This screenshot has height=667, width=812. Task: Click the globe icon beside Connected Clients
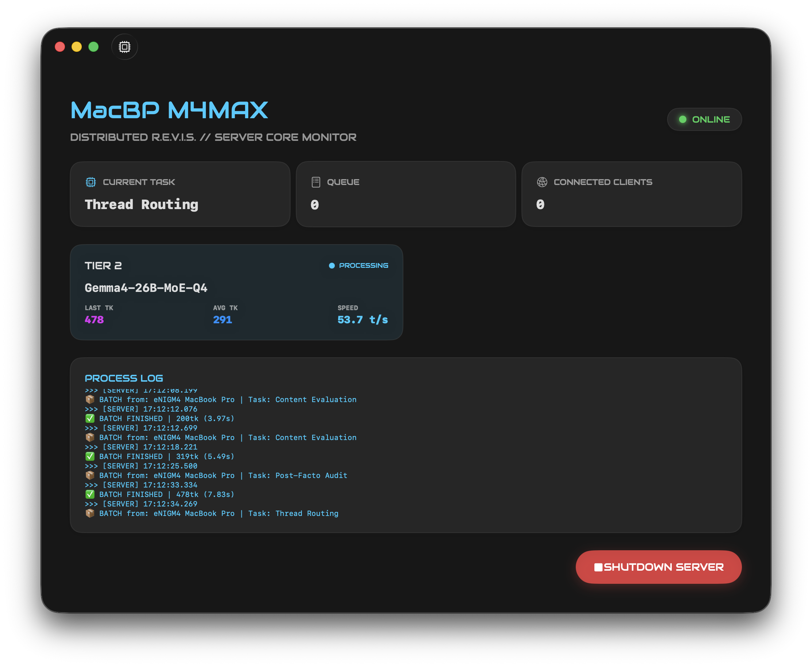[x=542, y=182]
